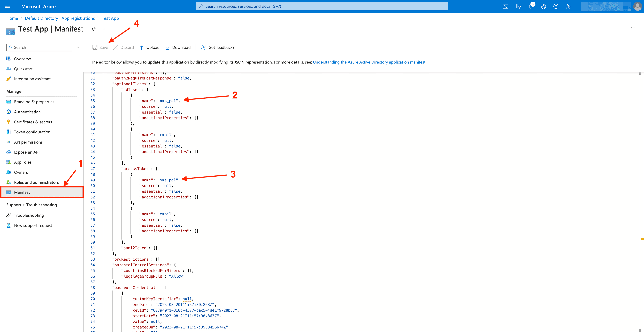Image resolution: width=644 pixels, height=332 pixels.
Task: Click the "idToken" key on line 33
Action: click(x=131, y=90)
